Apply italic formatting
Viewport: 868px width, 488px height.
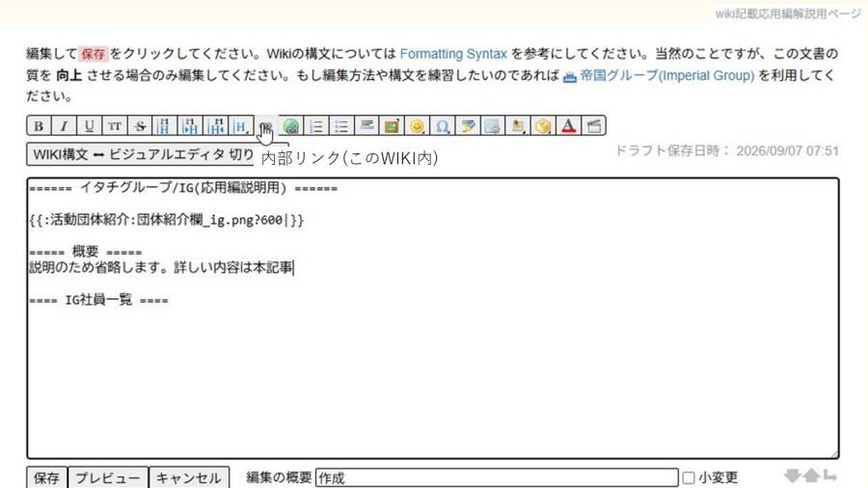(x=64, y=126)
